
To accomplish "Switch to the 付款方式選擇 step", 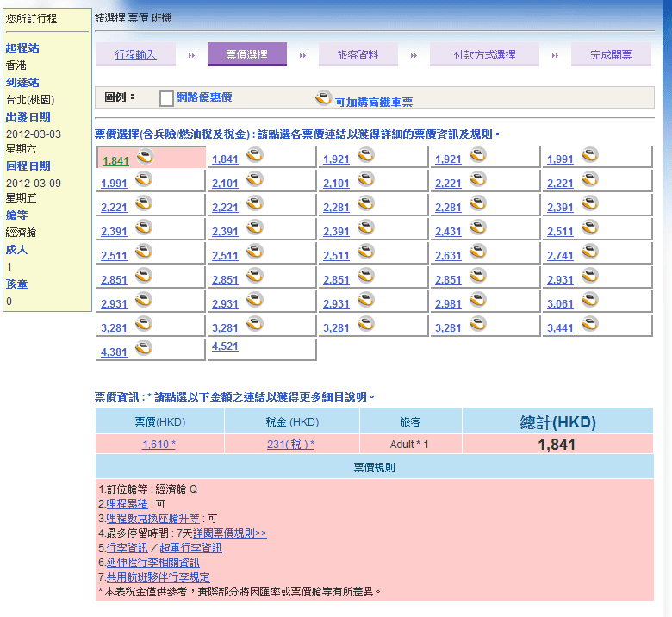I will (x=484, y=55).
